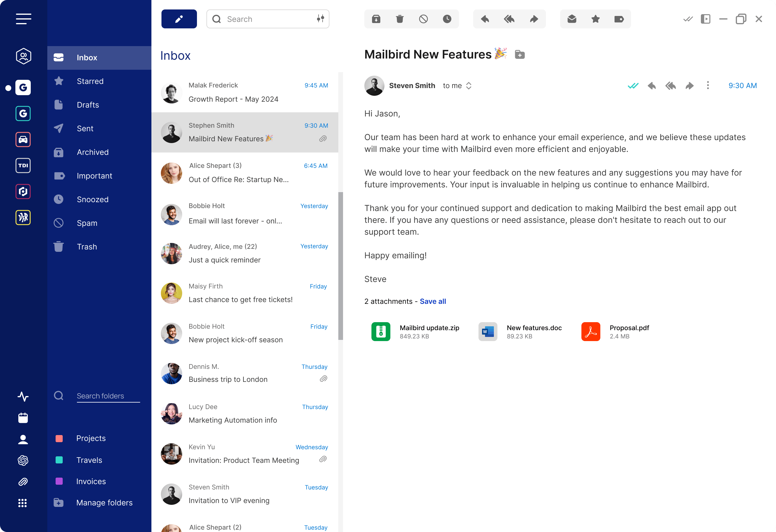
Task: Click move-to-folder icon beside email subject
Action: coord(520,54)
